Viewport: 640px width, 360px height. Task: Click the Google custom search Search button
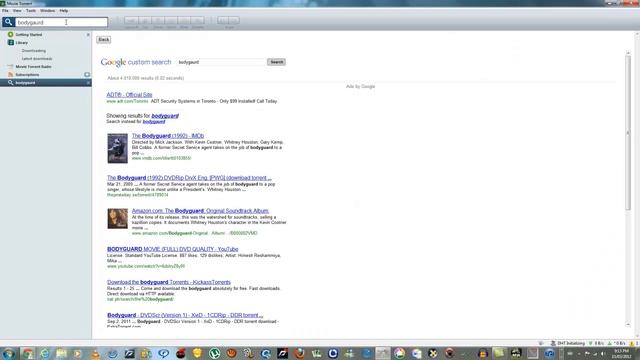276,62
